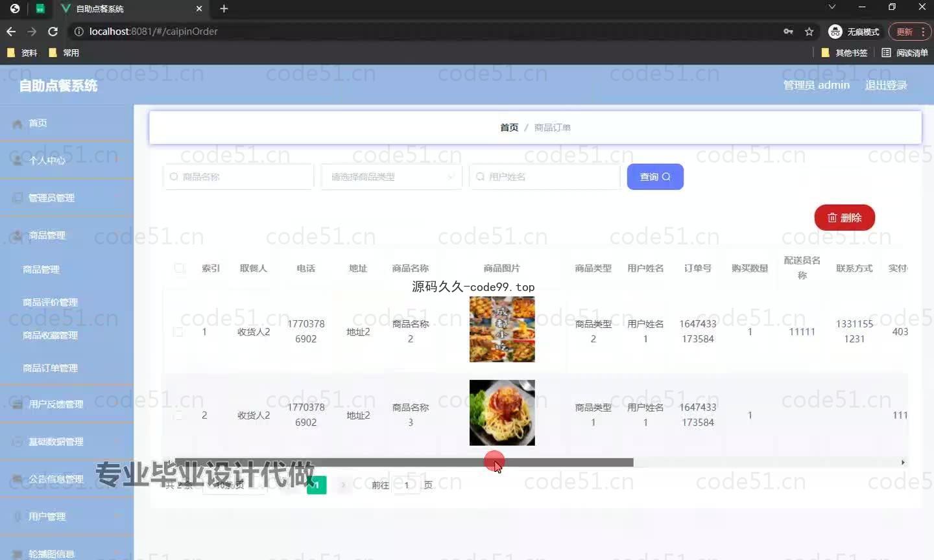Click the next page arrow
Image resolution: width=934 pixels, height=560 pixels.
pos(343,485)
